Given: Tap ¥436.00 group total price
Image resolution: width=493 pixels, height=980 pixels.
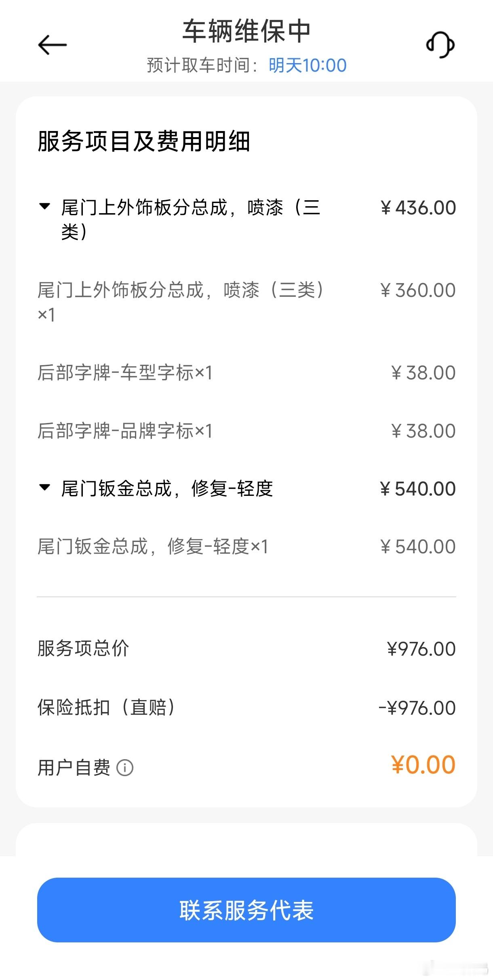Looking at the screenshot, I should 418,208.
